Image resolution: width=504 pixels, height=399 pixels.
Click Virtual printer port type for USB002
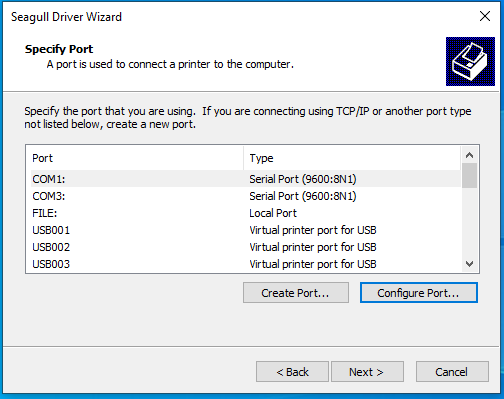pyautogui.click(x=313, y=247)
